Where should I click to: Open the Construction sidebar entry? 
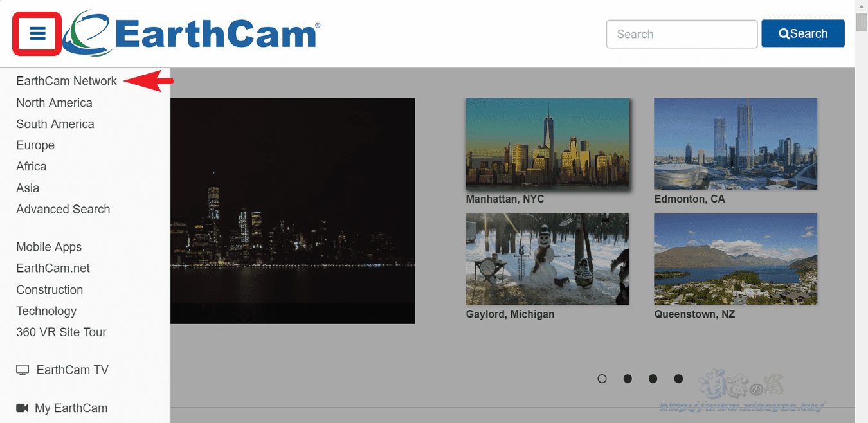50,290
